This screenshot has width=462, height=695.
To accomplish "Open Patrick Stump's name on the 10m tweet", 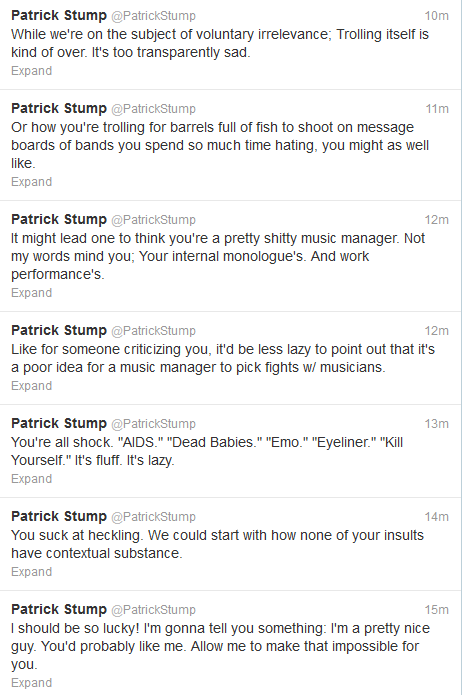I will (59, 16).
